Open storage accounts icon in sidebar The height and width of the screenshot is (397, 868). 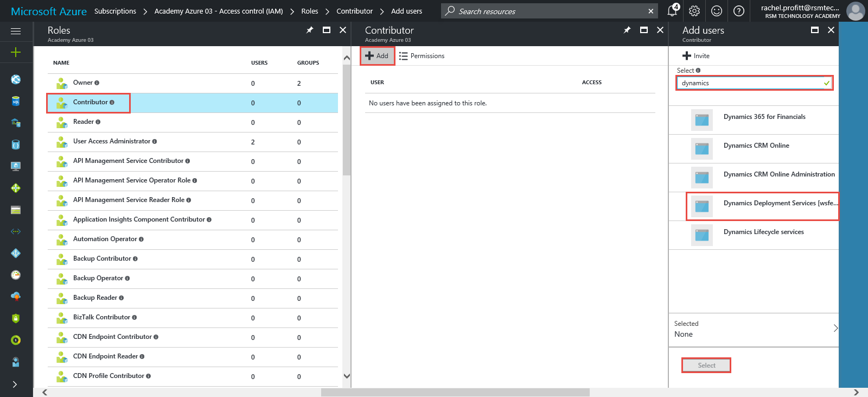(x=16, y=210)
